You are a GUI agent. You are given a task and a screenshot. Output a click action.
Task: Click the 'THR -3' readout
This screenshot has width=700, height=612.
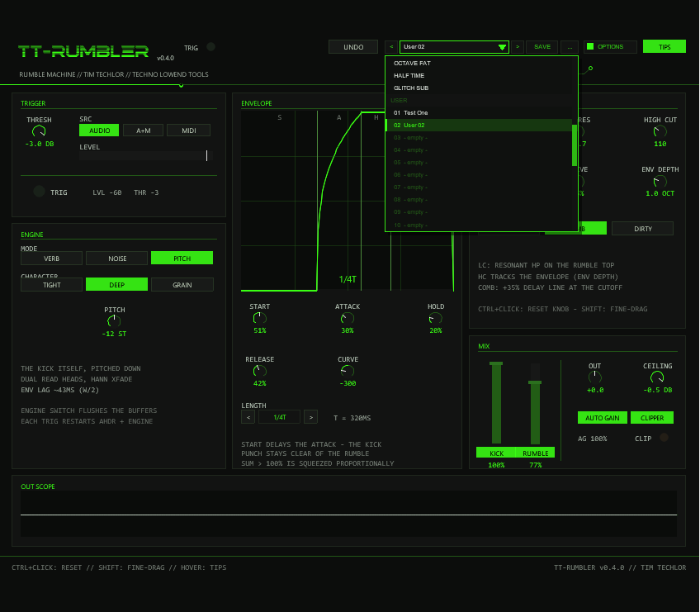[x=146, y=192]
